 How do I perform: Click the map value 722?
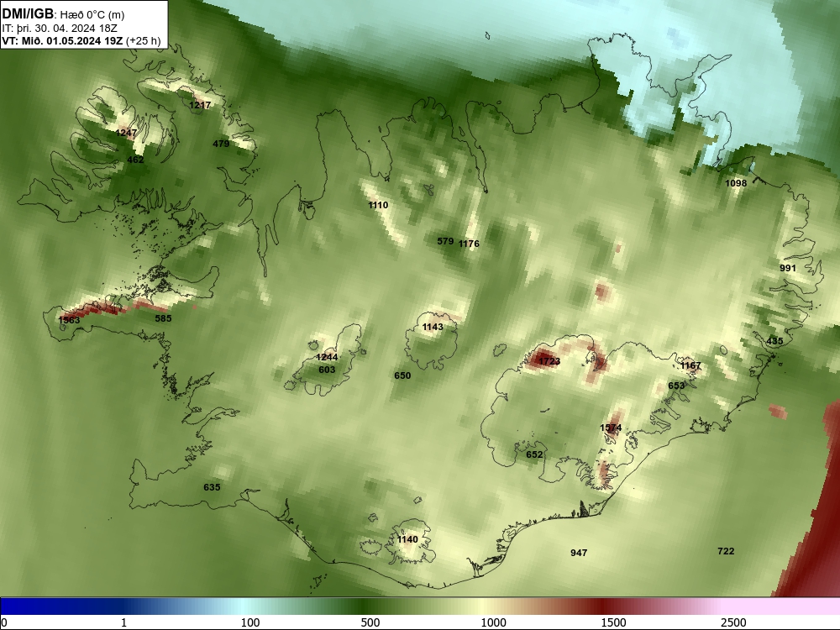point(726,551)
